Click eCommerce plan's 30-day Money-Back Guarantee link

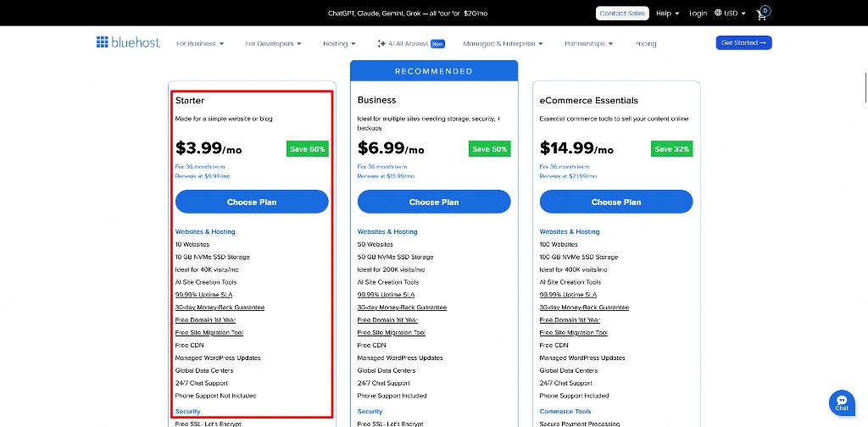point(584,308)
